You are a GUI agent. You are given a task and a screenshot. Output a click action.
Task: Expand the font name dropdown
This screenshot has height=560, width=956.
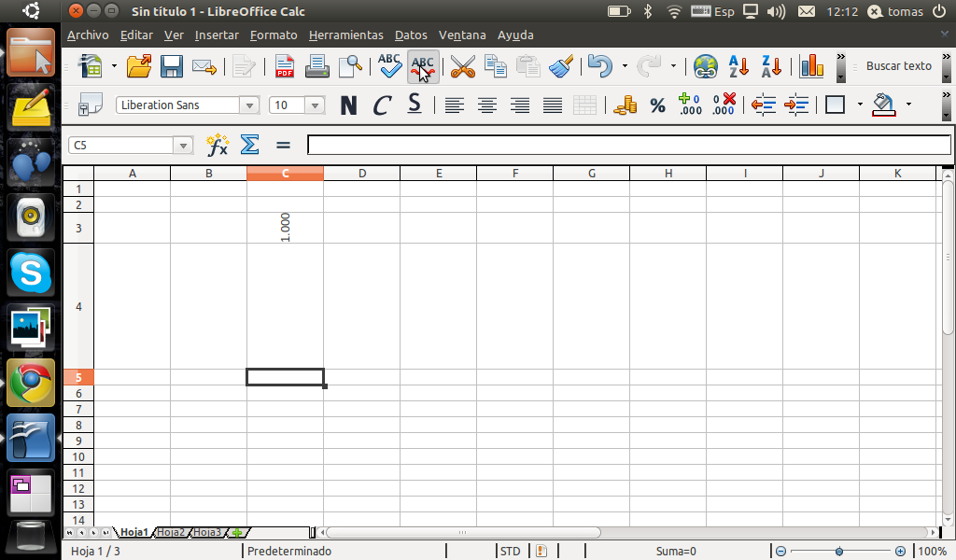point(249,105)
